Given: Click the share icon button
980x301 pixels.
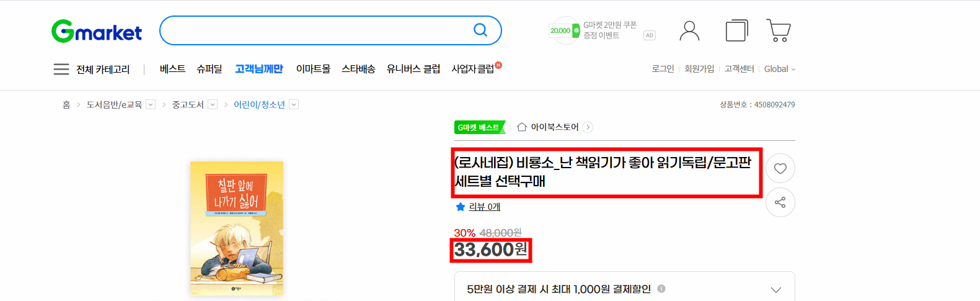Looking at the screenshot, I should pos(780,202).
